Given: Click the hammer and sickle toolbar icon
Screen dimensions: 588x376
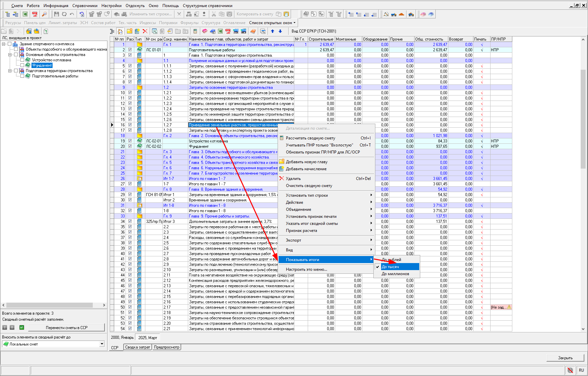Looking at the screenshot, I should point(386,14).
